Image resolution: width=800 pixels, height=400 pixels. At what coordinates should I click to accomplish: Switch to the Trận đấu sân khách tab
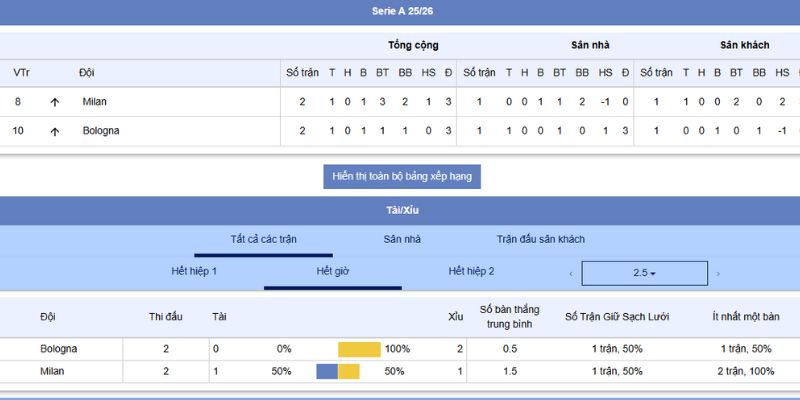pyautogui.click(x=540, y=240)
